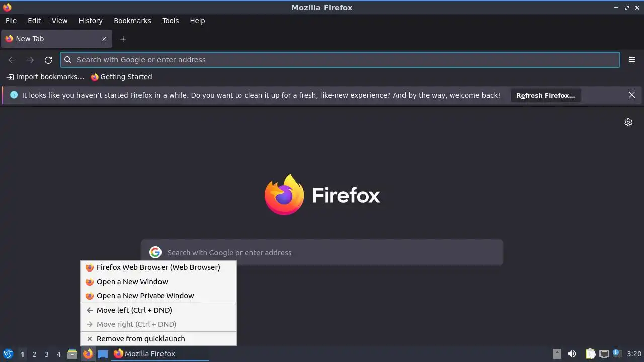Open the View menu

coord(59,21)
